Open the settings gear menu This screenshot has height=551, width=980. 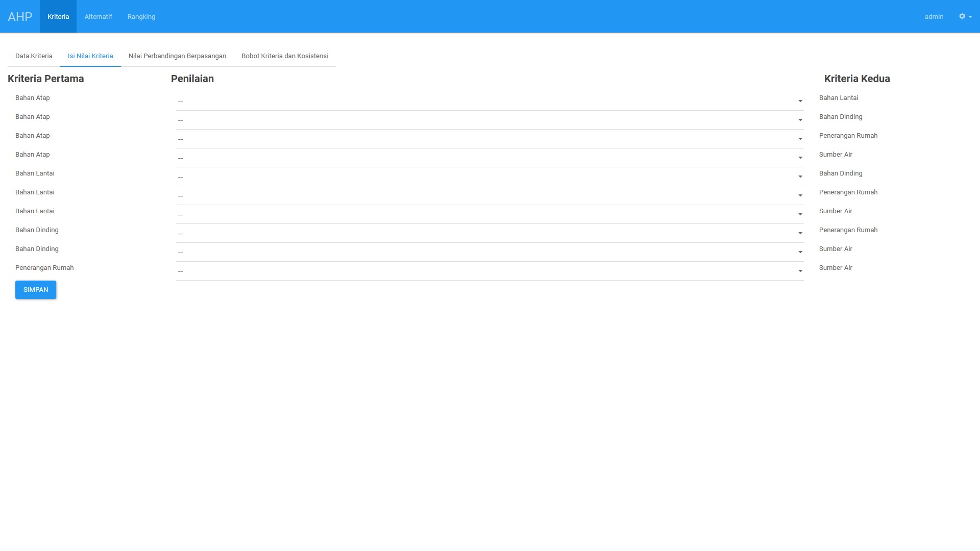pos(965,16)
